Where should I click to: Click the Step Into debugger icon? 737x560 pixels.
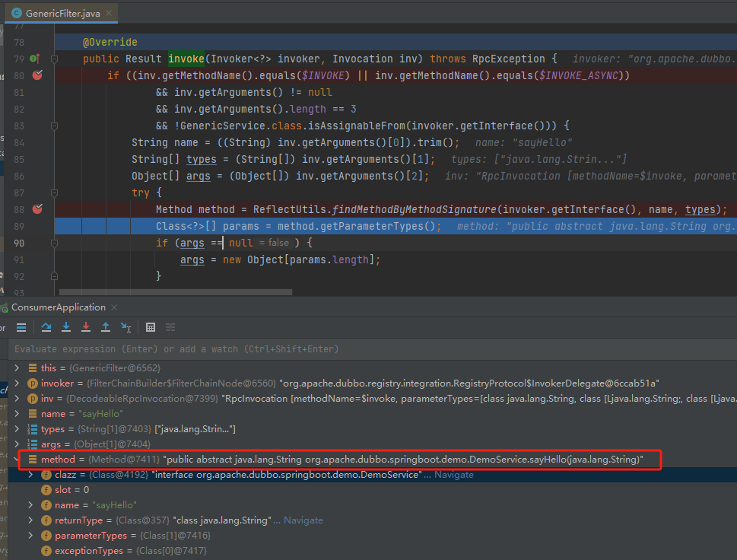pyautogui.click(x=66, y=327)
